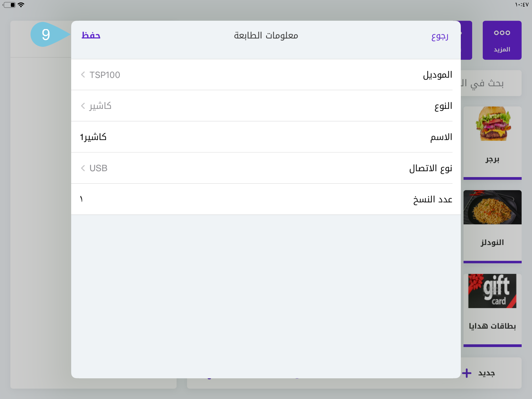Select the gift card category image

click(492, 291)
